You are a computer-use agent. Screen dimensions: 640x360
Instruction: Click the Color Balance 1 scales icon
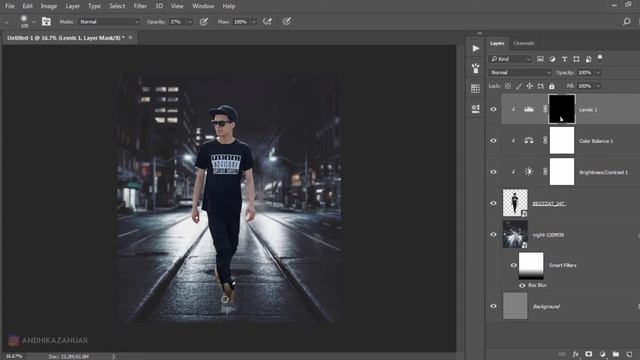529,140
